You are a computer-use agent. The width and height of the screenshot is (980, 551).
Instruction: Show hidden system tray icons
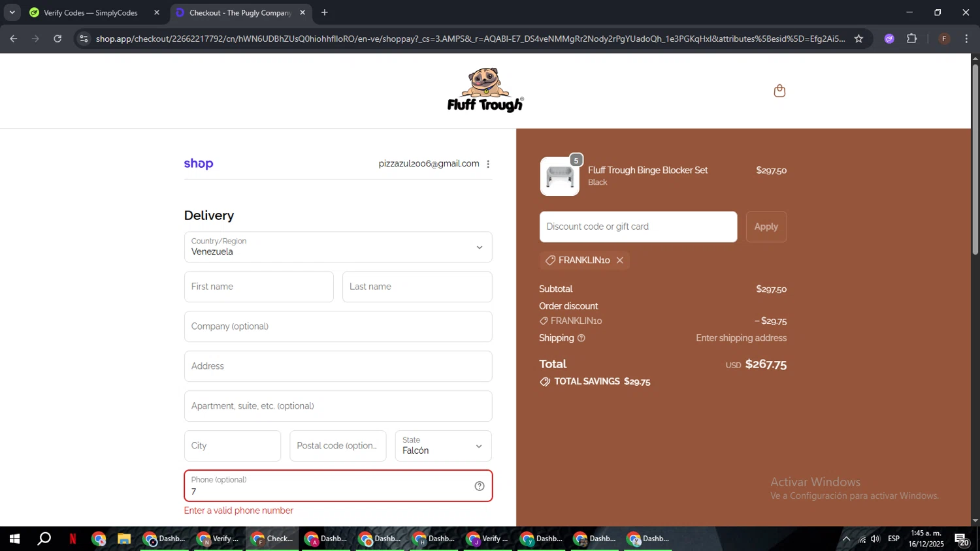click(846, 539)
